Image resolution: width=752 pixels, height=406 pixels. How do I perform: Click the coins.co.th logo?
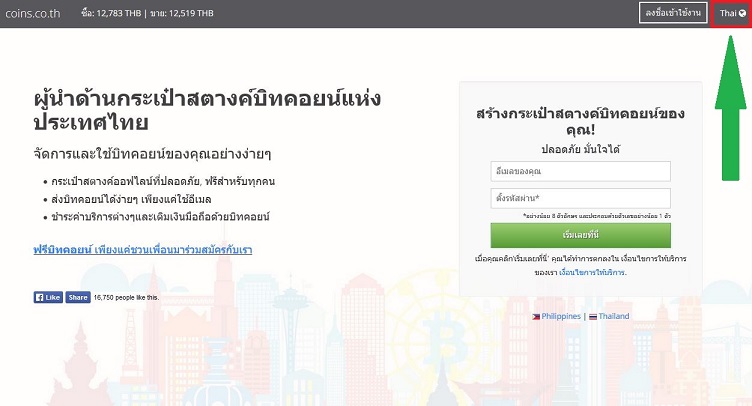coord(33,13)
